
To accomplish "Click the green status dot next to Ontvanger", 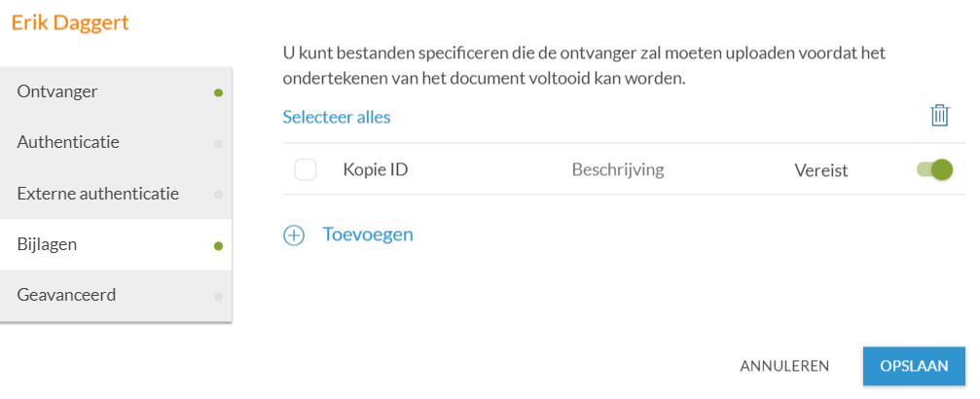I will pos(218,93).
